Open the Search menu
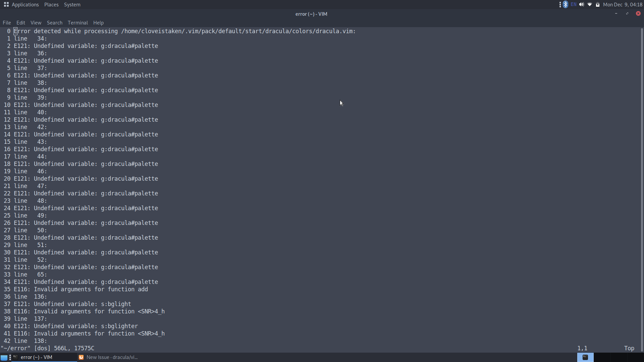The height and width of the screenshot is (362, 644). point(54,22)
